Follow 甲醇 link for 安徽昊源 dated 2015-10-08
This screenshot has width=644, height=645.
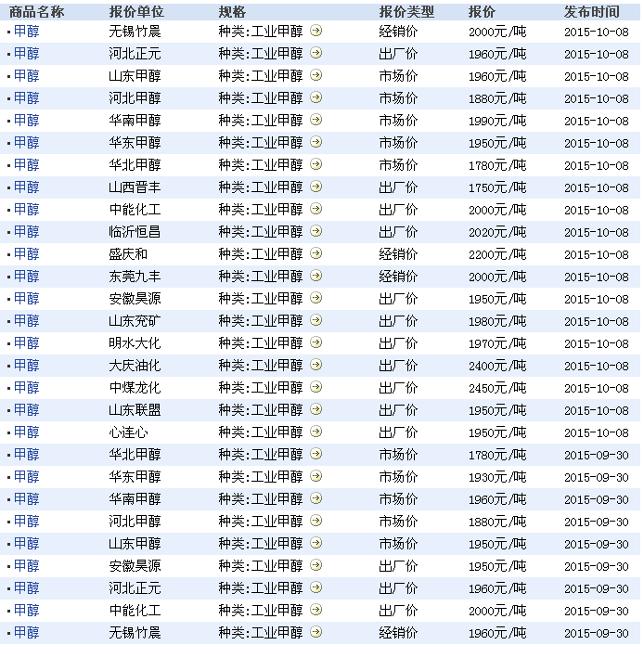[27, 298]
